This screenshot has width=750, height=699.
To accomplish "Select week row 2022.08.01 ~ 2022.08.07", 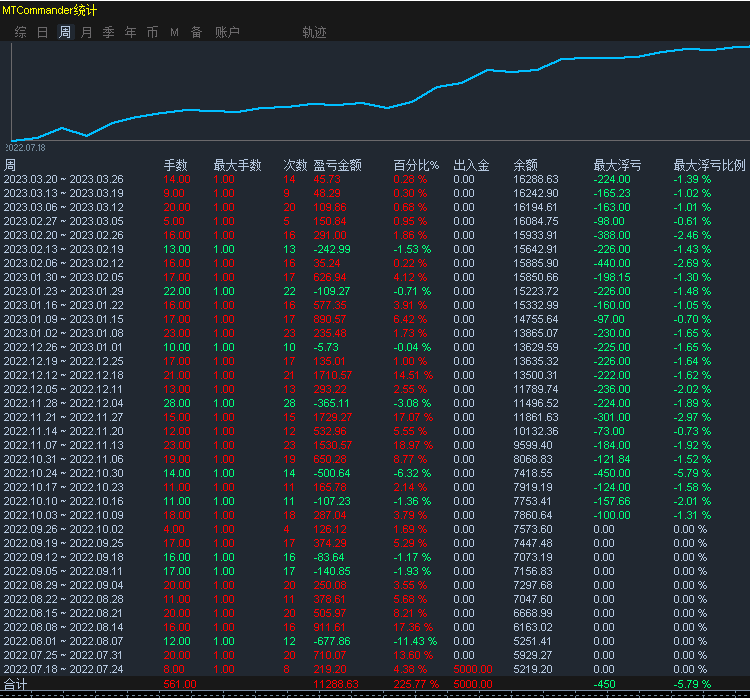I will coord(375,641).
